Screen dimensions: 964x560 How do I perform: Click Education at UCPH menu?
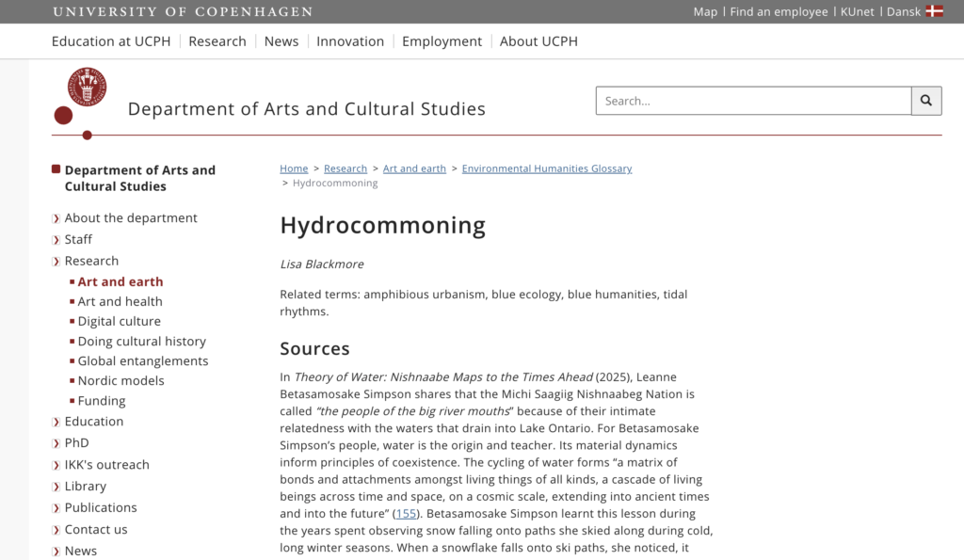click(111, 41)
